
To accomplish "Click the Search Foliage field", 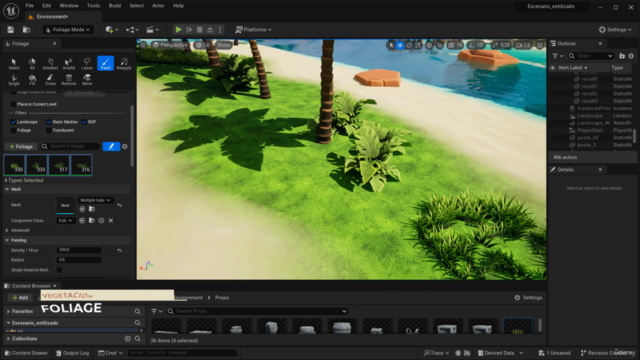I will (70, 146).
